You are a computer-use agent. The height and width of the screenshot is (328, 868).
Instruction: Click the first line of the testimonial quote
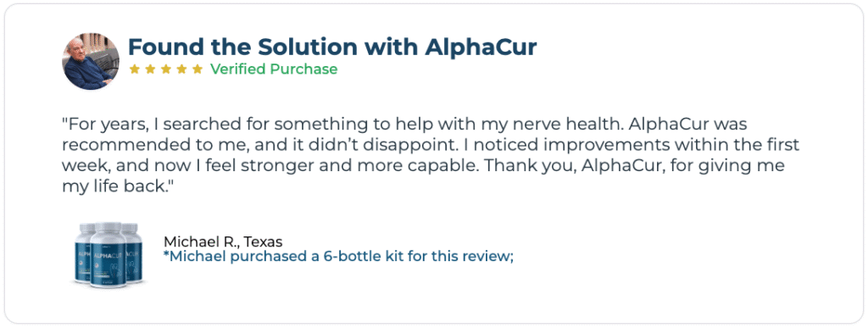pos(404,124)
